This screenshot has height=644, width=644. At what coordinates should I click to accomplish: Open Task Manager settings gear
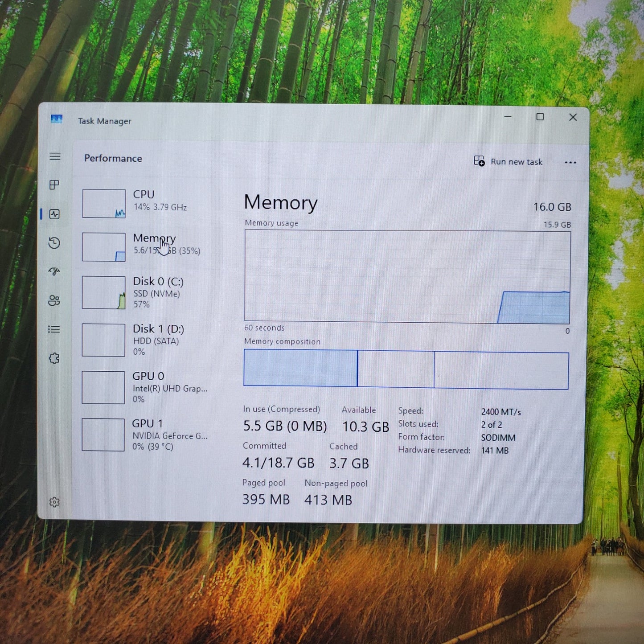[54, 502]
